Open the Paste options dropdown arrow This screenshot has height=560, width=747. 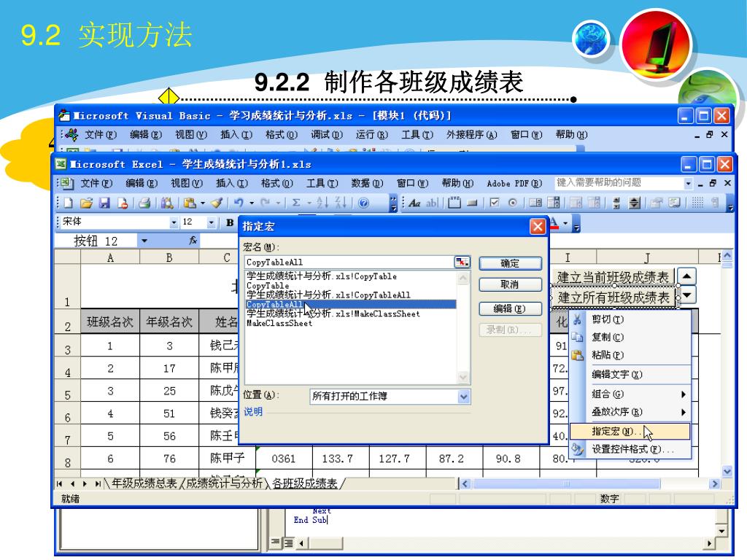(x=203, y=203)
